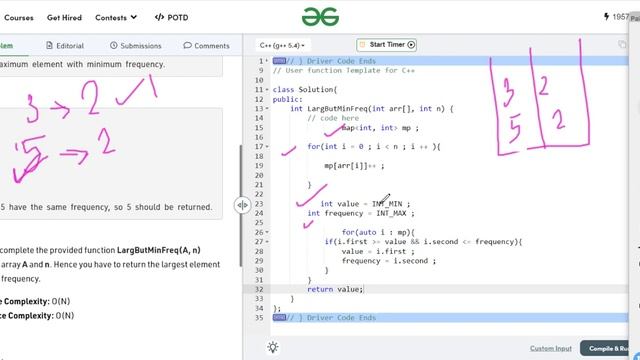Click the 'LargButMinFreq(A, n)' text in the description
The image size is (640, 360).
[x=158, y=250]
